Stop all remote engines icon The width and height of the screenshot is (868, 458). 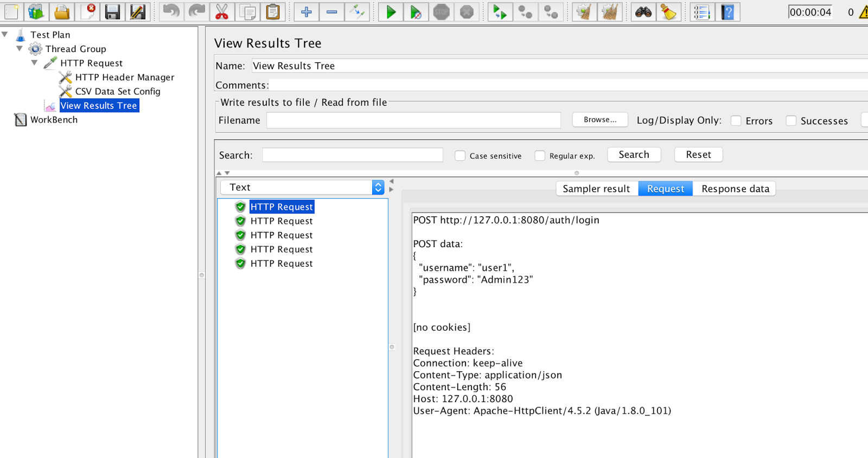[525, 11]
